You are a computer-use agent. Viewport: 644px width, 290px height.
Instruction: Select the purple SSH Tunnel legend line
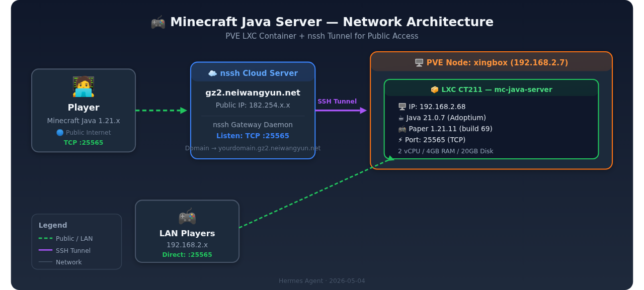(45, 250)
